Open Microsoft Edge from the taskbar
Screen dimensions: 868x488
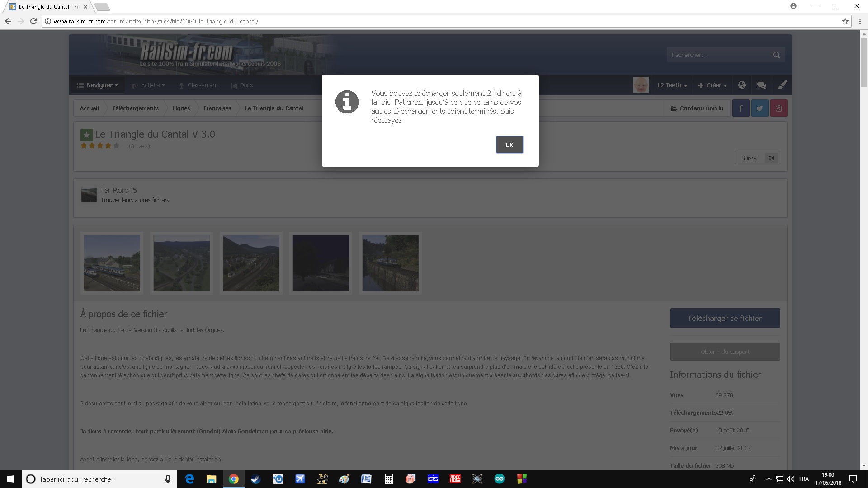click(189, 479)
